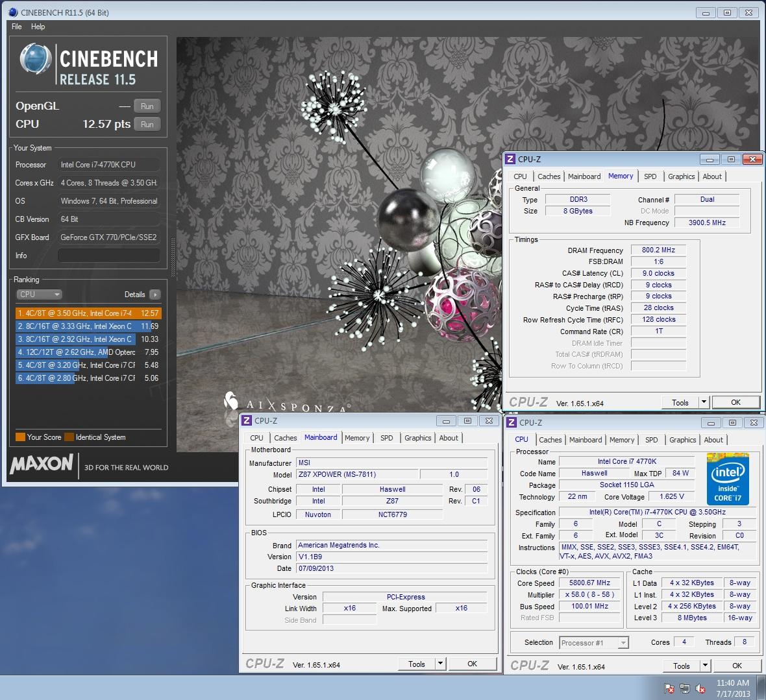The height and width of the screenshot is (700, 766).
Task: Click the Action Center flag tray icon
Action: (669, 689)
